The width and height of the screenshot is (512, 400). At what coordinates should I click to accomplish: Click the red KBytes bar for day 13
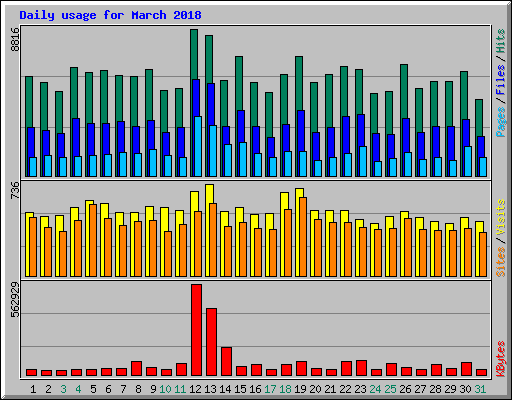(211, 342)
